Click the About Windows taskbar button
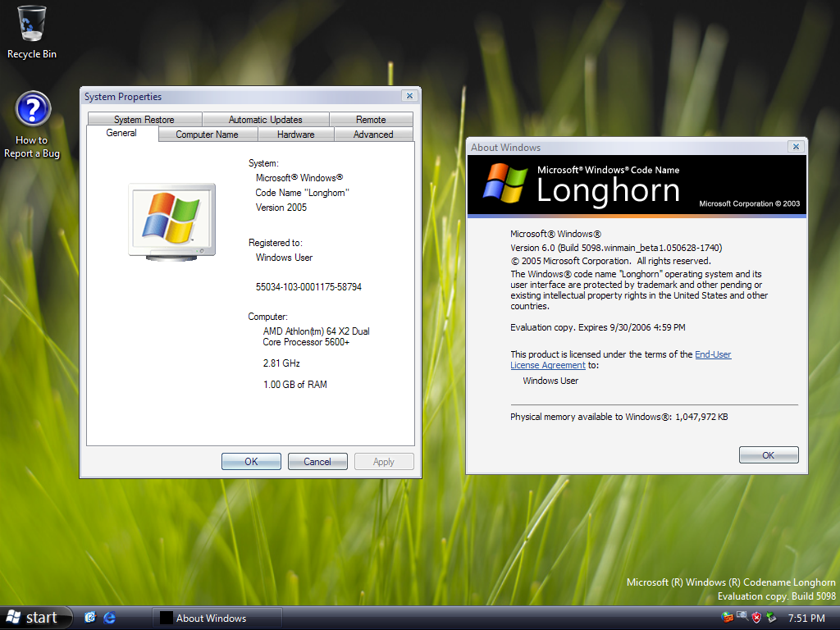The image size is (840, 630). click(x=217, y=618)
